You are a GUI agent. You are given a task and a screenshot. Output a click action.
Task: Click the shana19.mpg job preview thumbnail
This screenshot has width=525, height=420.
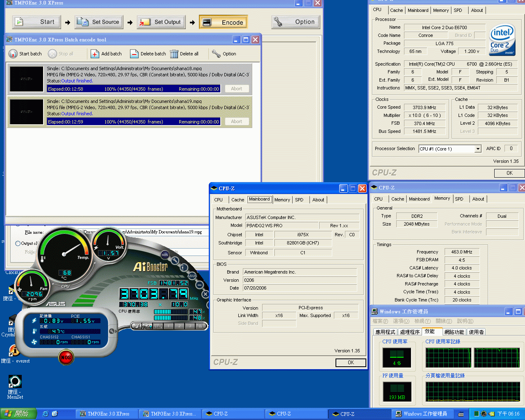click(x=27, y=112)
